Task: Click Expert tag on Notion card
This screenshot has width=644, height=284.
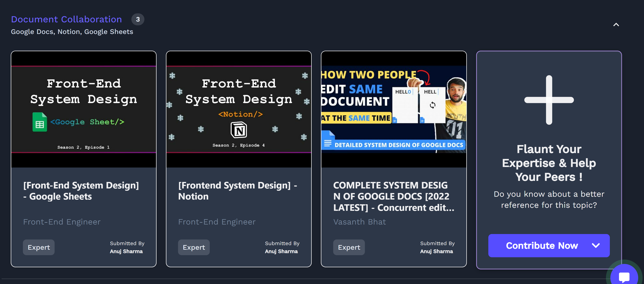Action: click(194, 247)
